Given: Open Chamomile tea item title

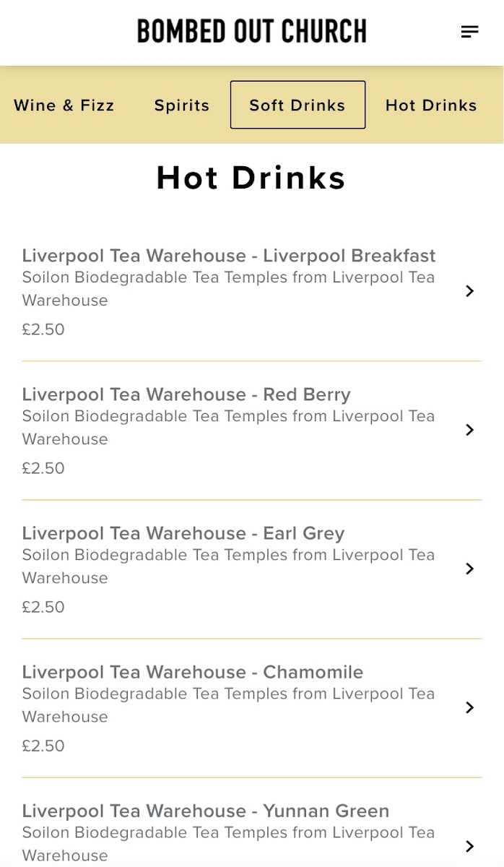Looking at the screenshot, I should pos(193,672).
